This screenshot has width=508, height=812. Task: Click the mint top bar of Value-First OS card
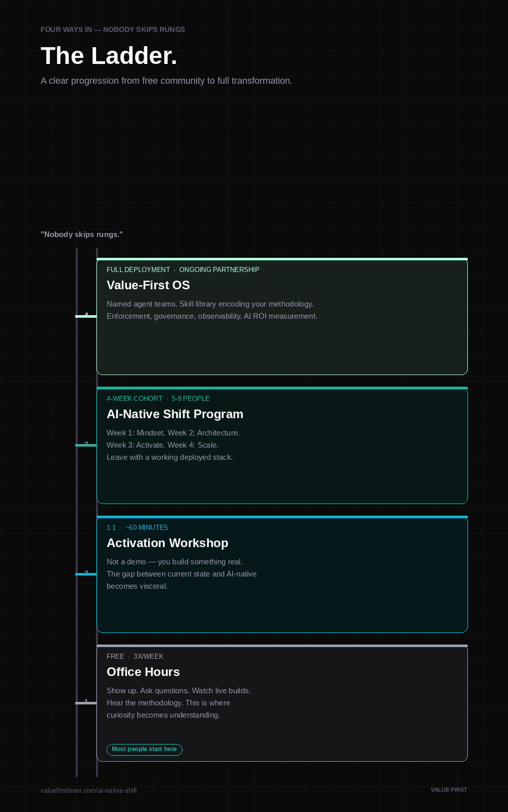click(282, 259)
